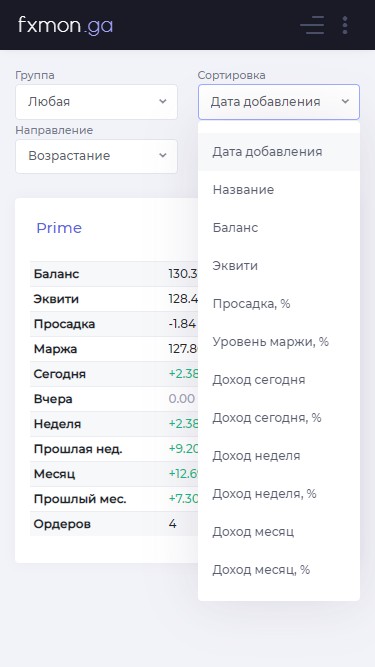This screenshot has width=375, height=667.
Task: Select Уровень маржи, % option
Action: point(279,342)
